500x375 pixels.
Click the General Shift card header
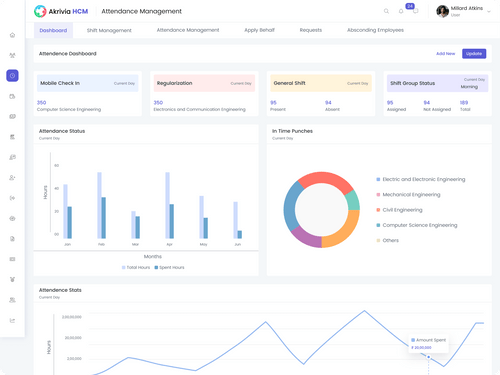tap(321, 83)
